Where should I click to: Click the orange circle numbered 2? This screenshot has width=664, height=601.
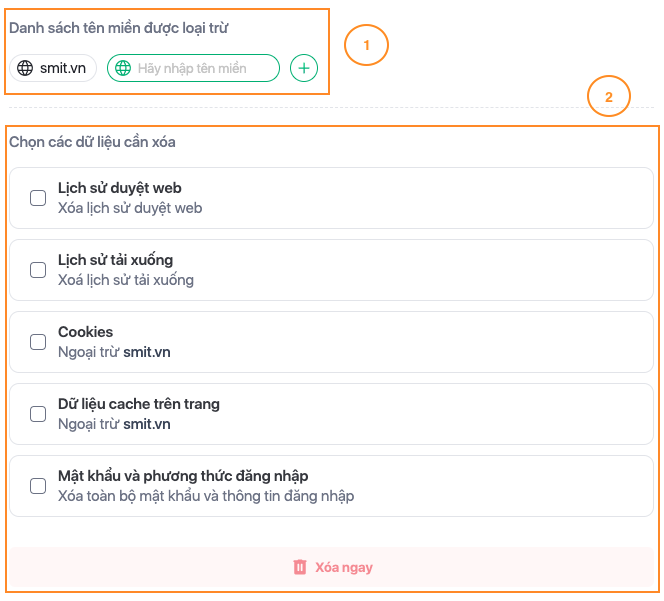[x=608, y=97]
